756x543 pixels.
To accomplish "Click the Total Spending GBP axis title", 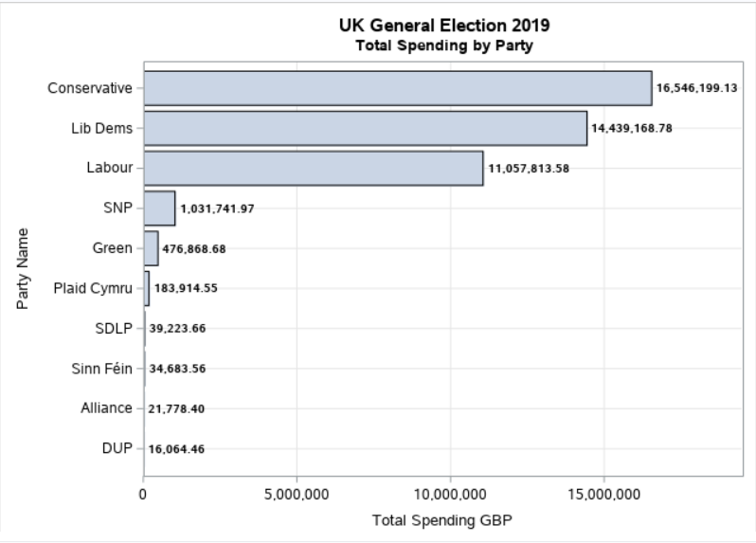I will [x=442, y=520].
